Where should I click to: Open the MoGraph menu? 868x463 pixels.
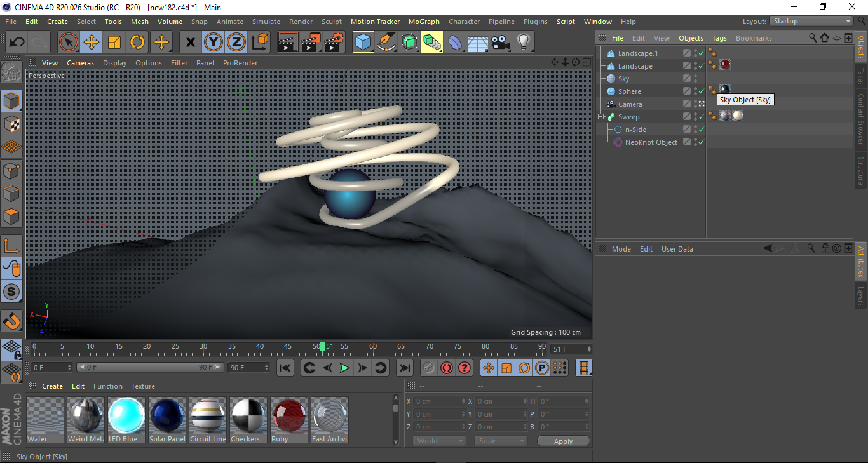pyautogui.click(x=424, y=22)
